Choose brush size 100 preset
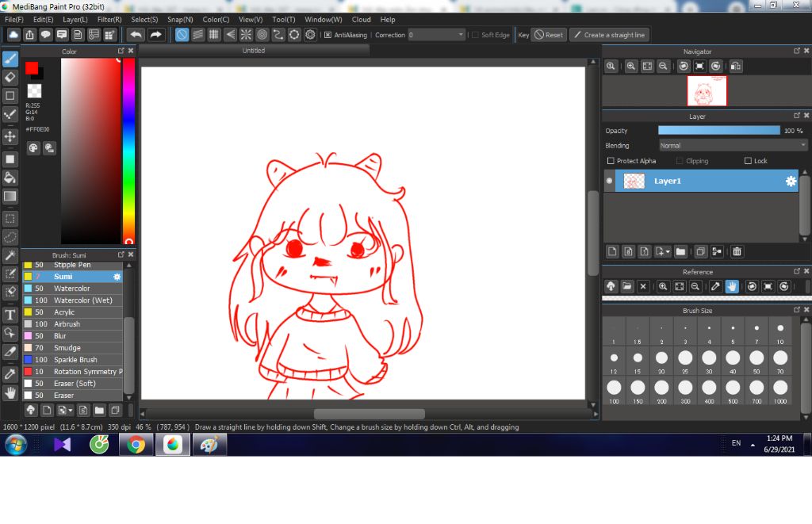 click(614, 390)
